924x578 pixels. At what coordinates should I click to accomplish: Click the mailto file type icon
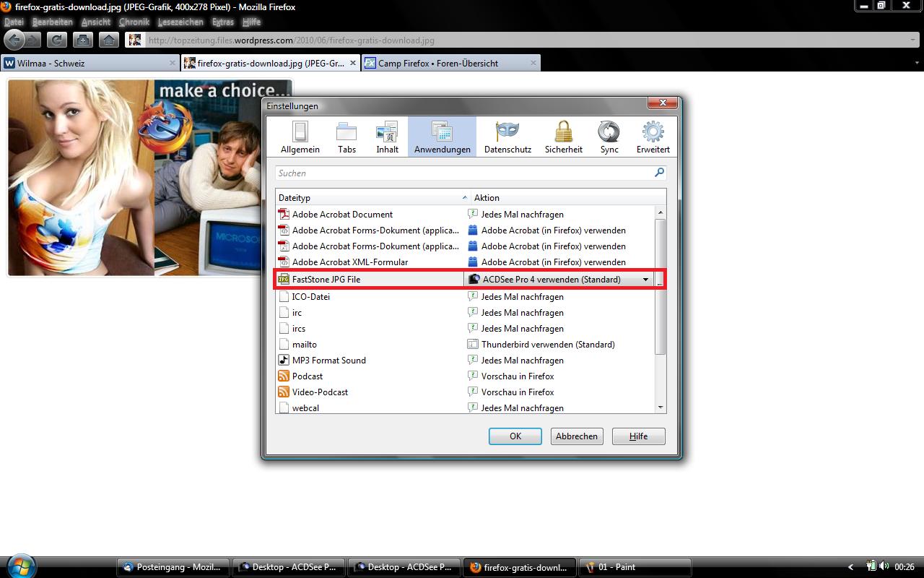pyautogui.click(x=284, y=345)
